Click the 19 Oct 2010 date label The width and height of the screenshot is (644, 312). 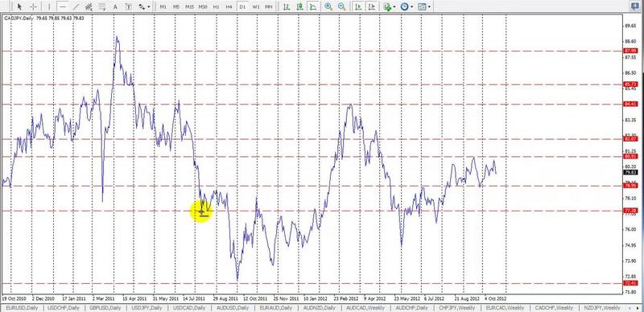[x=14, y=299]
